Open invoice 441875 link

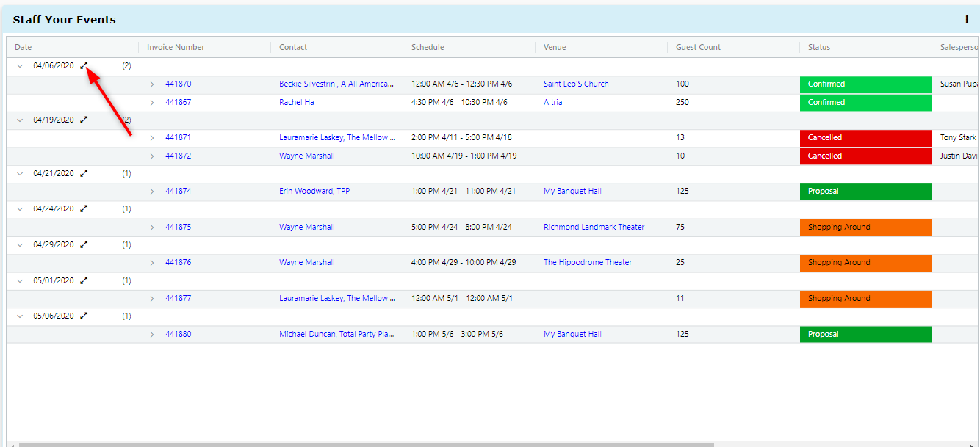pos(178,227)
